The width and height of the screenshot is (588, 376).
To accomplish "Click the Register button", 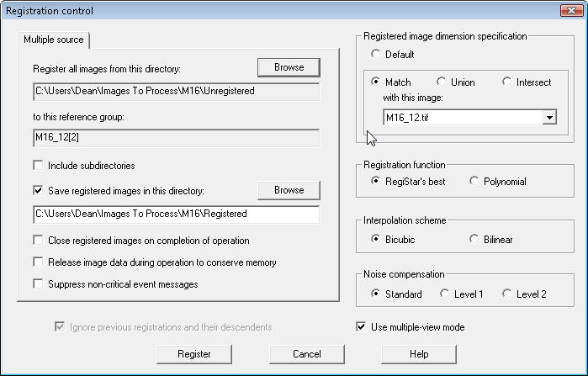I will pyautogui.click(x=194, y=354).
